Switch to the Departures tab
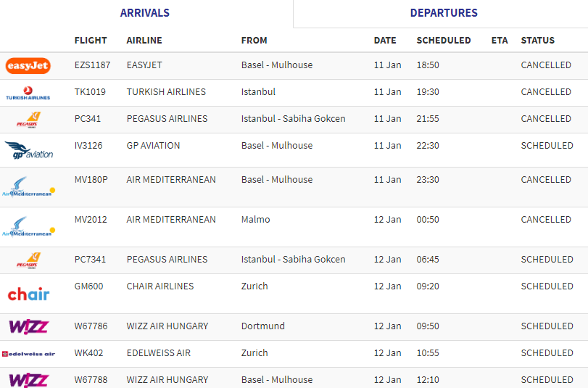 pos(444,13)
